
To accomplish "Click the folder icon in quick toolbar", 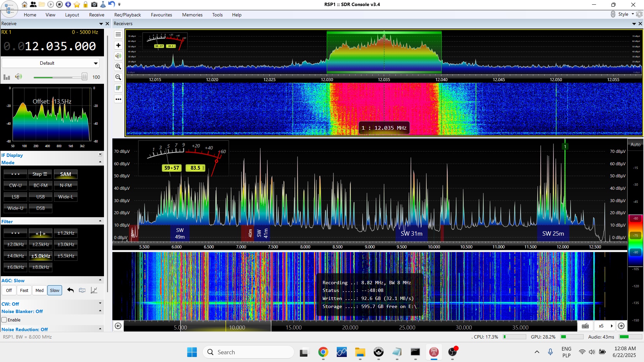I will pos(42,4).
